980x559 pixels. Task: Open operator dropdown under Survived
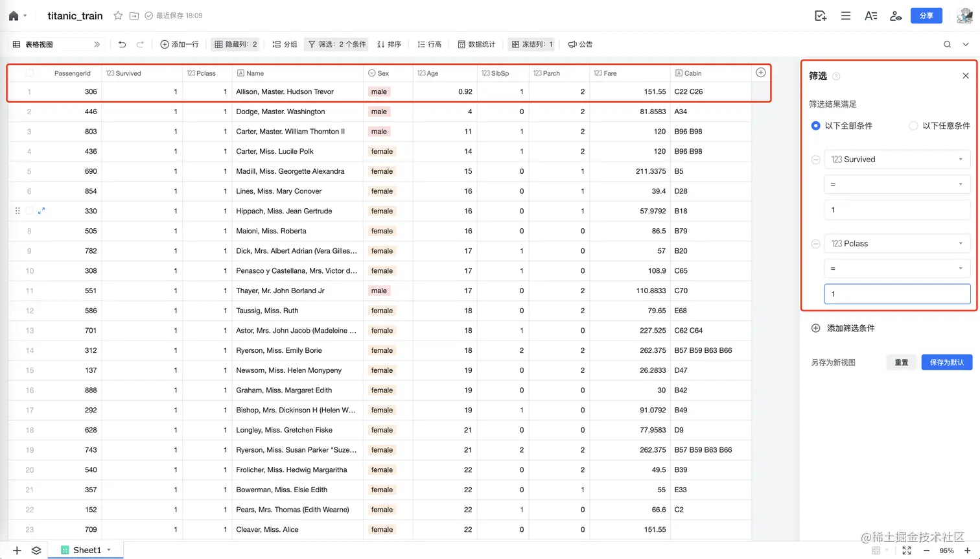tap(897, 184)
